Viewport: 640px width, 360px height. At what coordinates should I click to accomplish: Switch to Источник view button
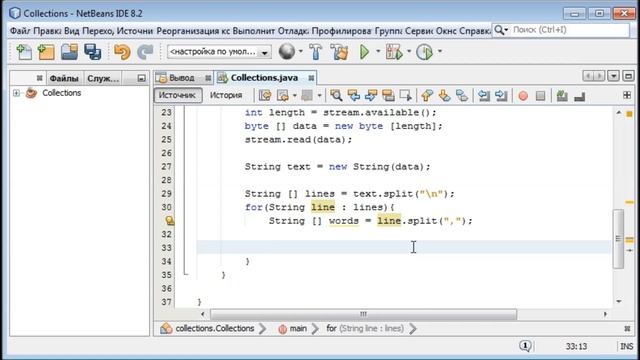178,95
